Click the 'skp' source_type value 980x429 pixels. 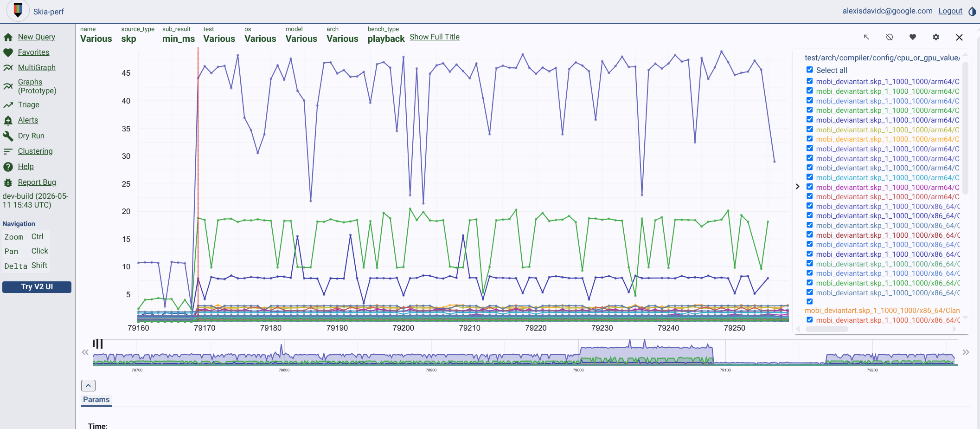[x=128, y=39]
